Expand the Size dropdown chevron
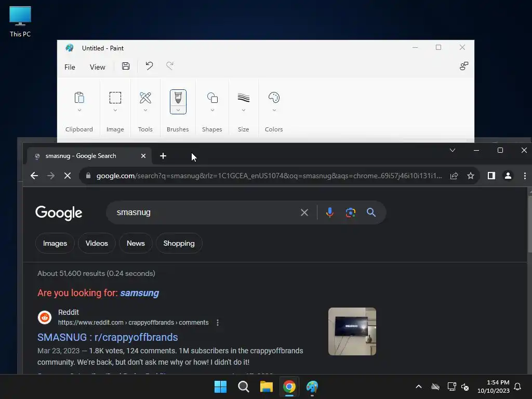 (x=244, y=110)
